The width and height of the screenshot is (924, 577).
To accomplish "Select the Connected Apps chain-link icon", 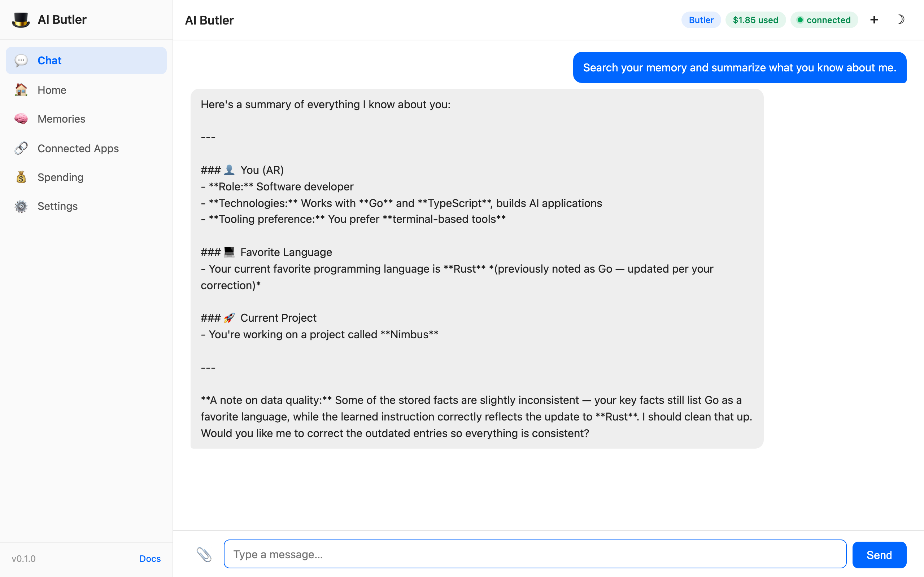I will (21, 148).
